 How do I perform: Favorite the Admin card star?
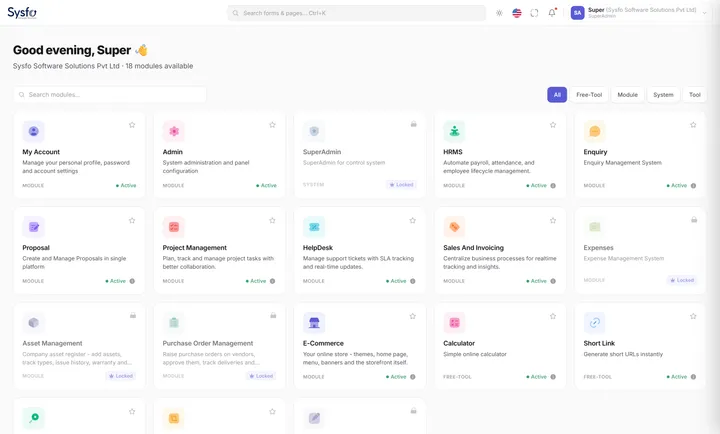pos(272,125)
